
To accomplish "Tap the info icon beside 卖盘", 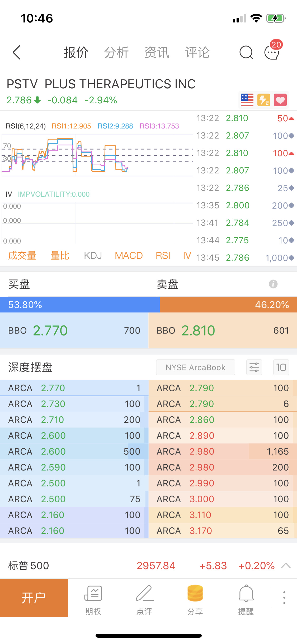I will (x=273, y=284).
